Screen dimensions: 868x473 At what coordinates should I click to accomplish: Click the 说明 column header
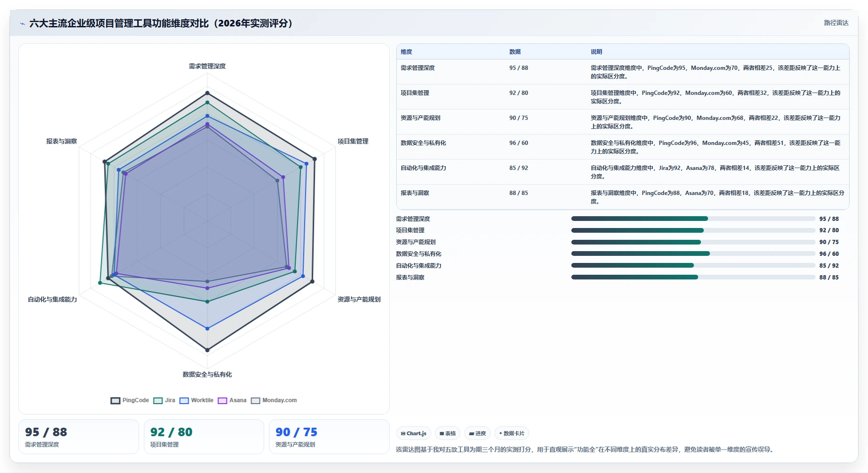[596, 52]
